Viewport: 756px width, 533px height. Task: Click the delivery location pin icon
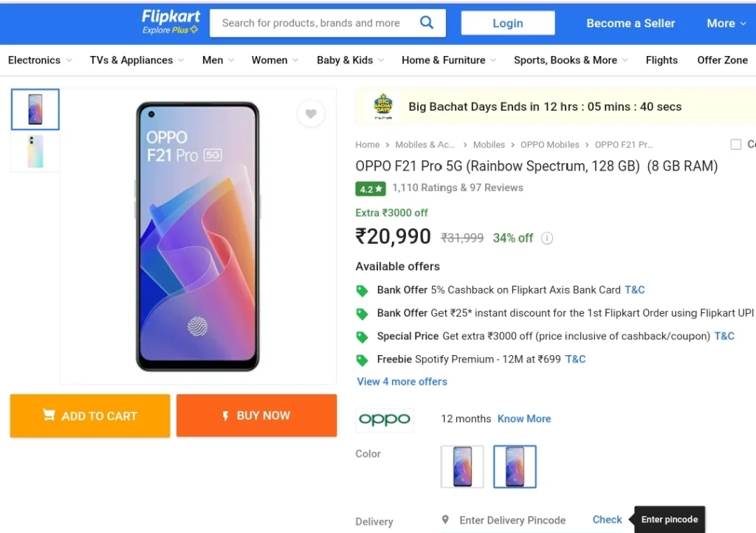pos(445,520)
